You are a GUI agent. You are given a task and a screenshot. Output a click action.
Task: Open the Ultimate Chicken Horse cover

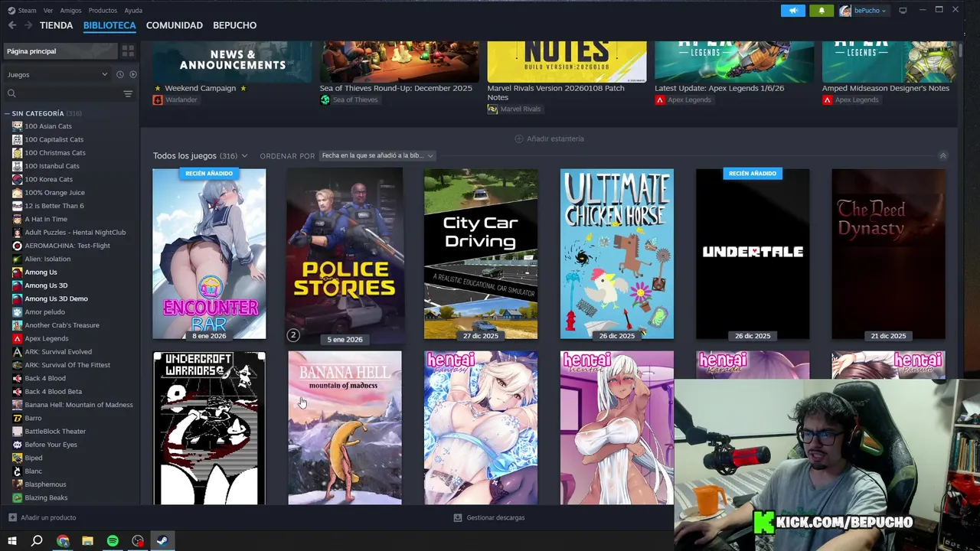617,254
